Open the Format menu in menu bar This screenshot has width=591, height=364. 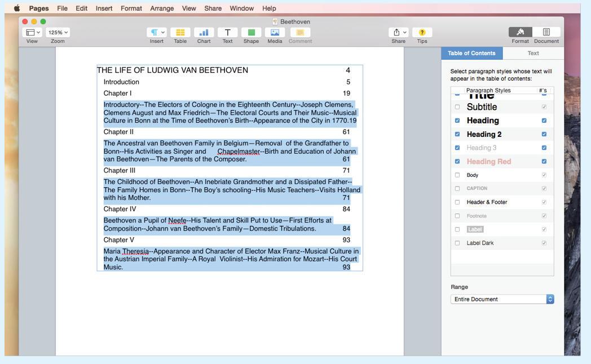coord(131,8)
